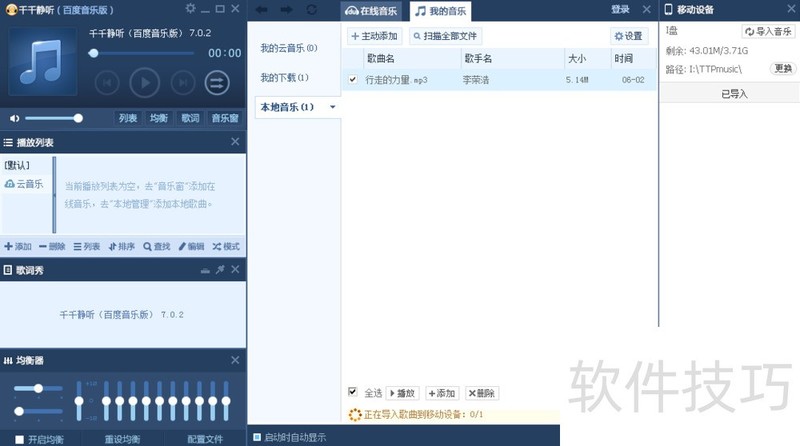Switch to 我的音乐 tab
The image size is (800, 446).
tap(441, 11)
